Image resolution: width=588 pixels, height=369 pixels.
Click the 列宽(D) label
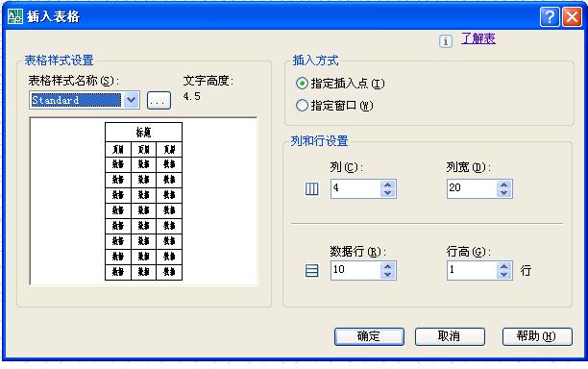tap(469, 167)
